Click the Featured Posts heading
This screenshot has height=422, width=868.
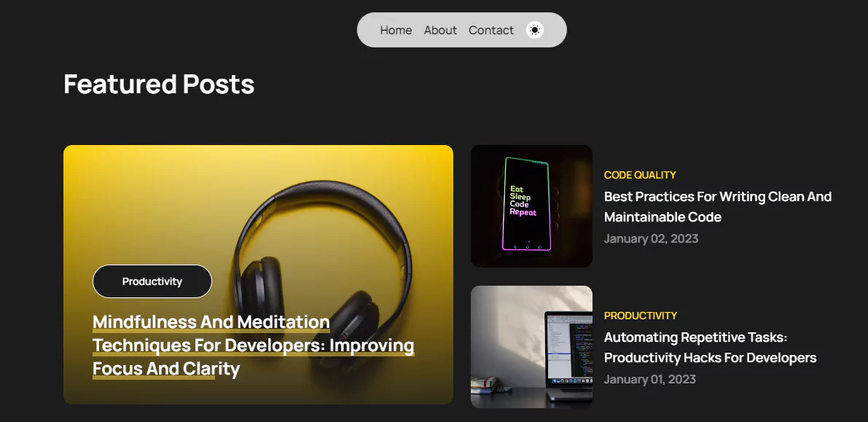coord(159,84)
